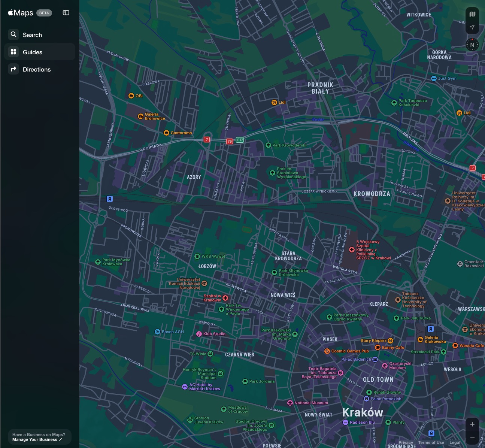Screen dimensions: 485x448
Task: Select the Park Jordana pin
Action: point(245,381)
